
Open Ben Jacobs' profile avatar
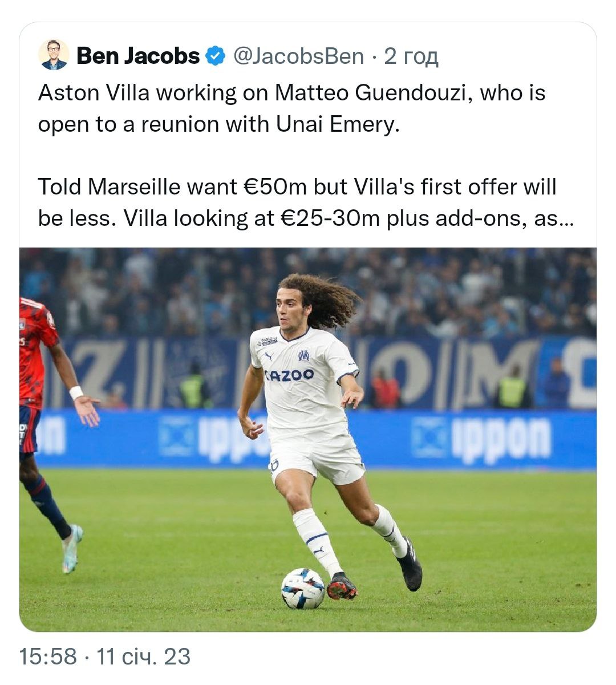click(x=54, y=55)
